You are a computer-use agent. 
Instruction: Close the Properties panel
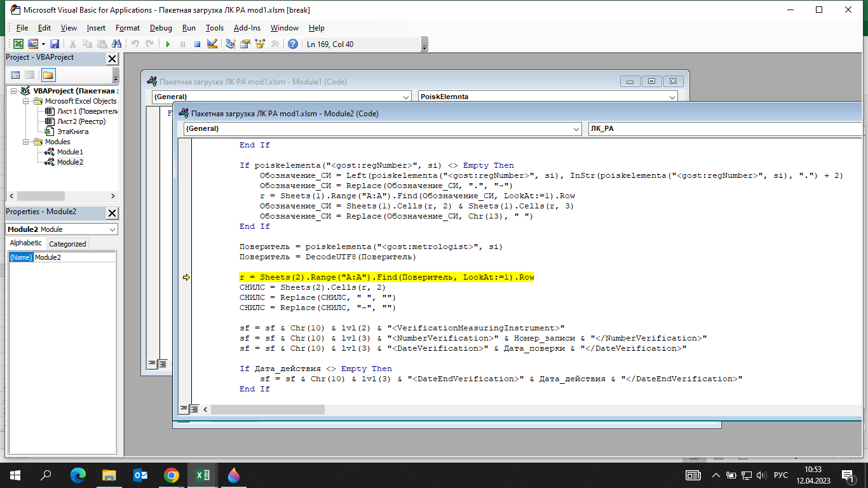pos(112,212)
